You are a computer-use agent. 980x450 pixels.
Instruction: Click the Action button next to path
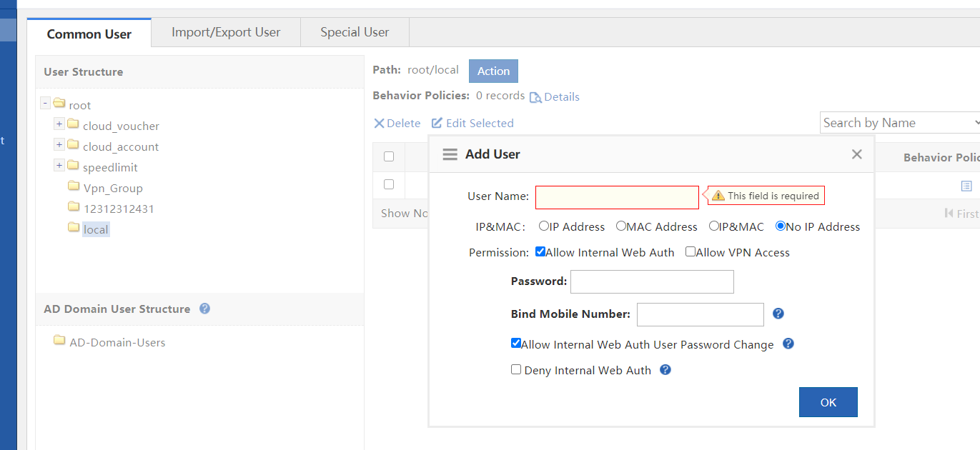tap(493, 71)
